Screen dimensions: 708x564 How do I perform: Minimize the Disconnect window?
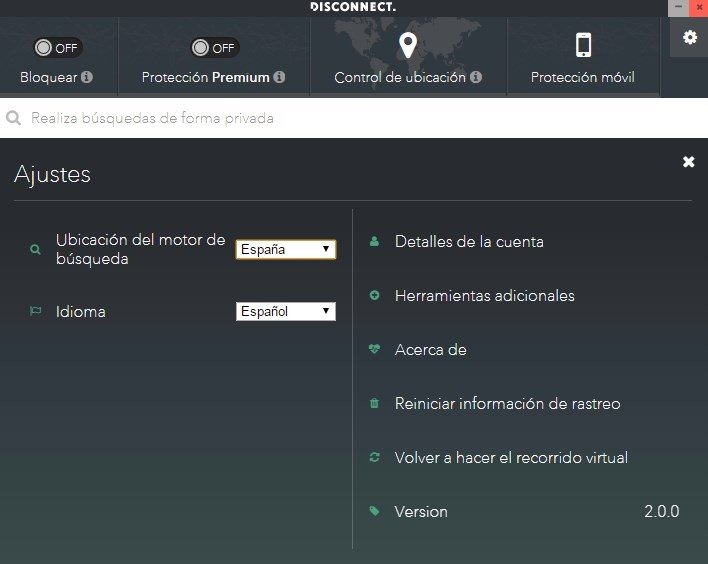pyautogui.click(x=678, y=8)
